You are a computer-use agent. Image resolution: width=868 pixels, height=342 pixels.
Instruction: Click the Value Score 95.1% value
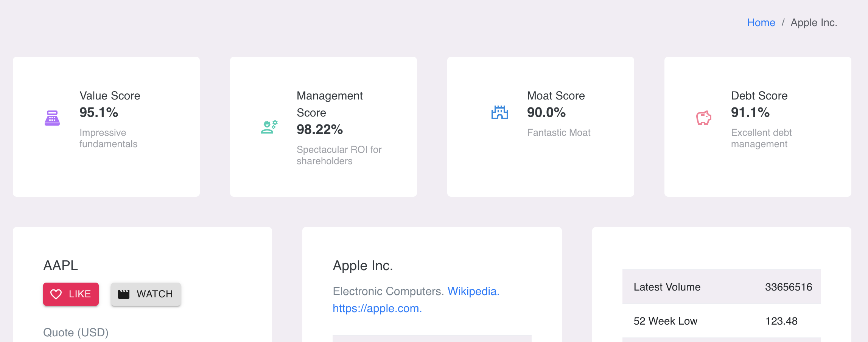99,112
